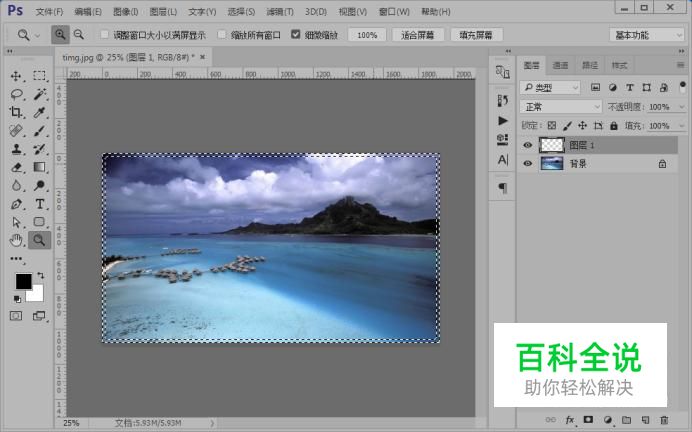The image size is (692, 432).
Task: Click the 适合屏幕 button
Action: click(x=418, y=34)
